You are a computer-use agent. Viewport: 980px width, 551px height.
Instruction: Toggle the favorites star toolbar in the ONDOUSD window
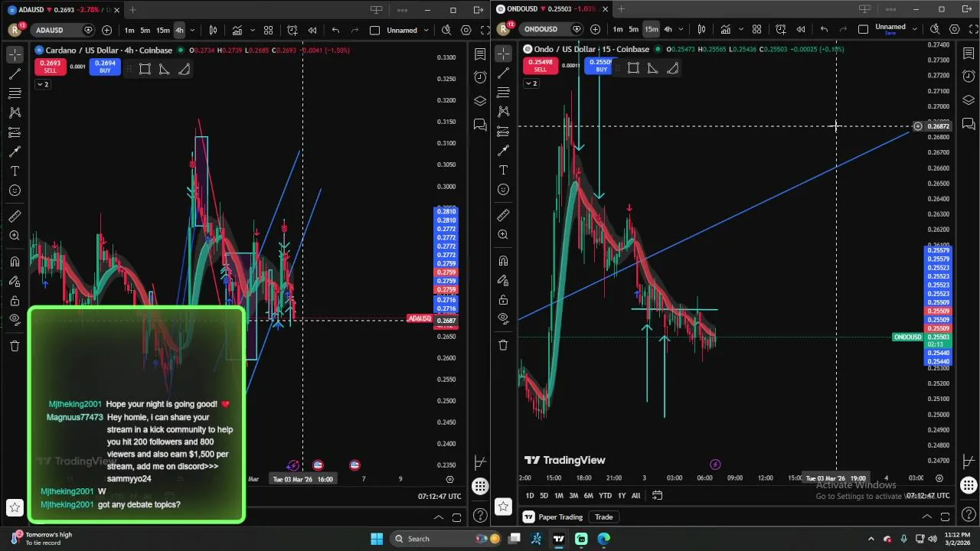tap(503, 506)
